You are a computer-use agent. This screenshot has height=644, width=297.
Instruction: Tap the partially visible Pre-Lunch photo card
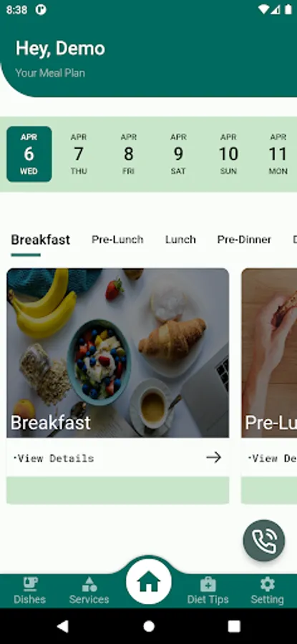pyautogui.click(x=269, y=353)
